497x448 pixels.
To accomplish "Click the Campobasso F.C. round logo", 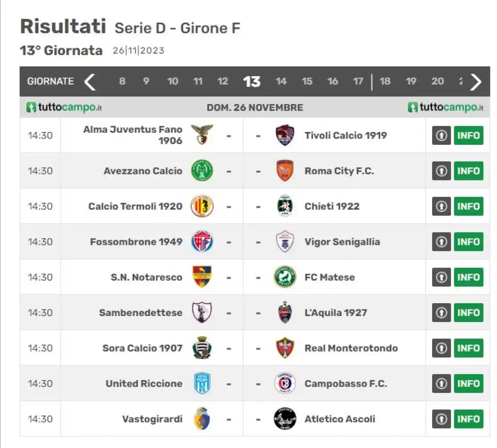I will [x=285, y=383].
